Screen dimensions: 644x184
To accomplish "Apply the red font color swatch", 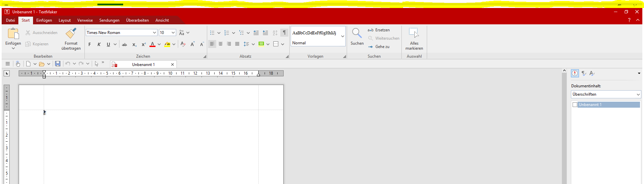I will pyautogui.click(x=152, y=44).
